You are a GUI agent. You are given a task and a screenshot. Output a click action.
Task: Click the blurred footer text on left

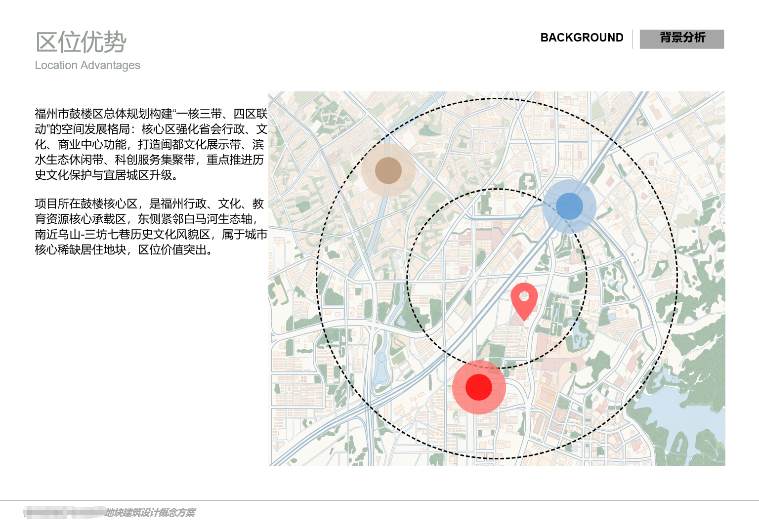click(x=64, y=513)
